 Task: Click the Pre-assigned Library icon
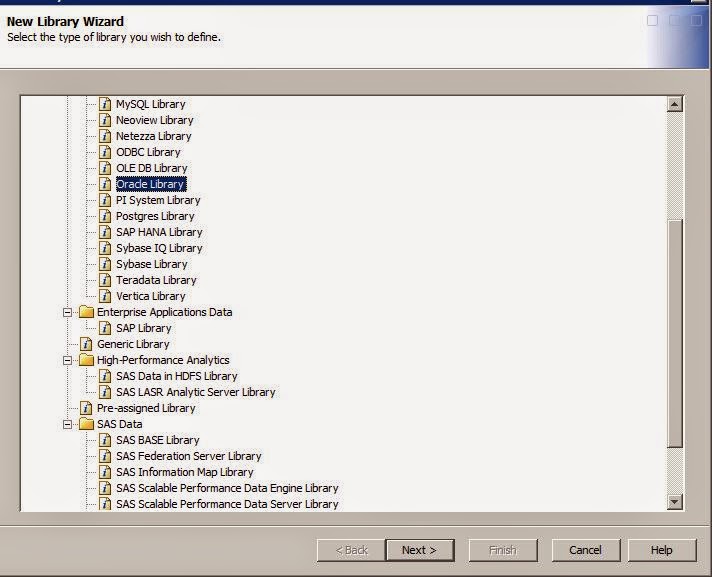pos(86,408)
